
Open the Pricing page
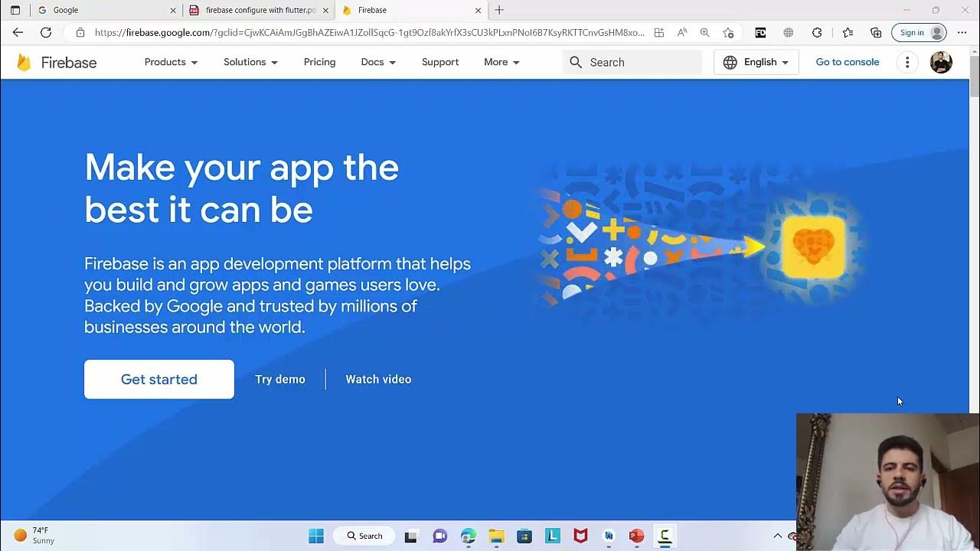coord(320,62)
